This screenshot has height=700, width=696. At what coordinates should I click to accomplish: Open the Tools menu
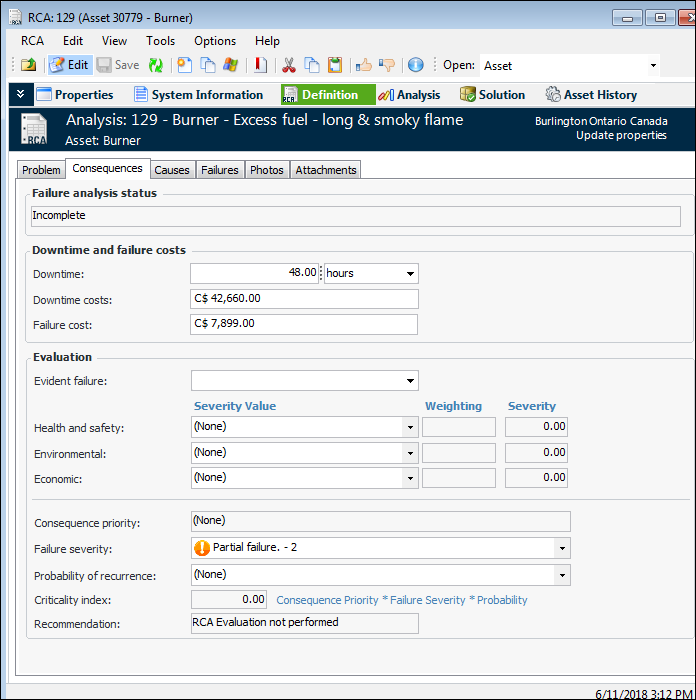tap(160, 41)
